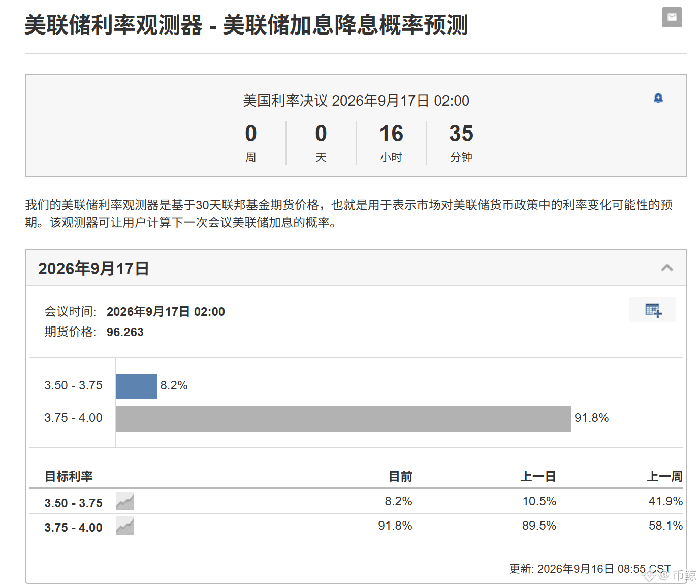Screen dimensions: 700x588
Task: Click the 2026年9月17日 section header
Action: click(x=356, y=268)
